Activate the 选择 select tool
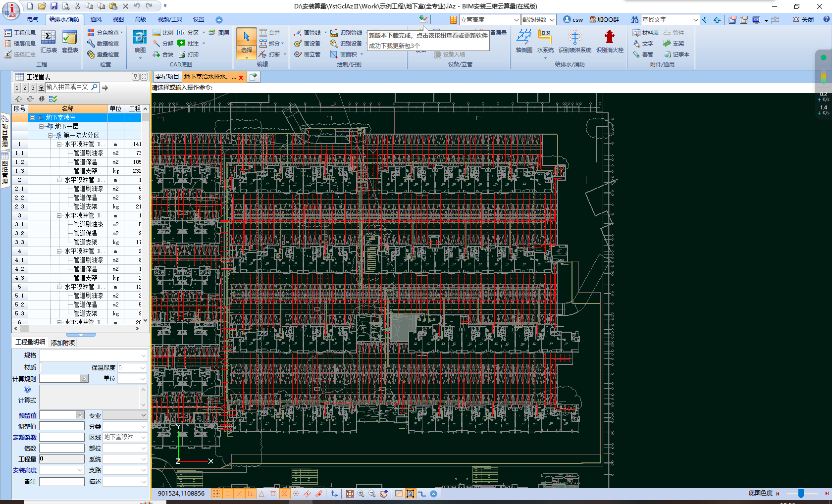Screen dimensions: 832x504 [x=247, y=43]
